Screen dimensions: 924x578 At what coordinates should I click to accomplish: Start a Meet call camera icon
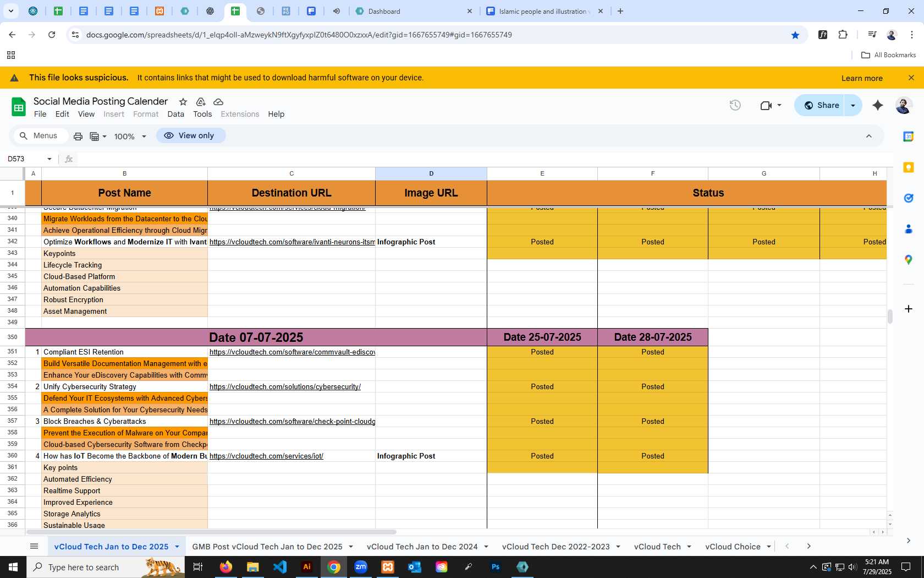coord(766,105)
